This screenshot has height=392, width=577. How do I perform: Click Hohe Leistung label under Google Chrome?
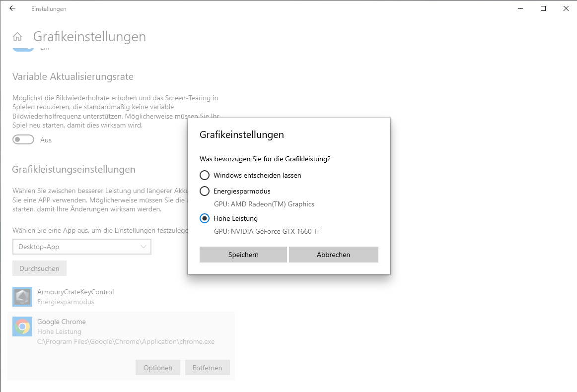point(59,331)
